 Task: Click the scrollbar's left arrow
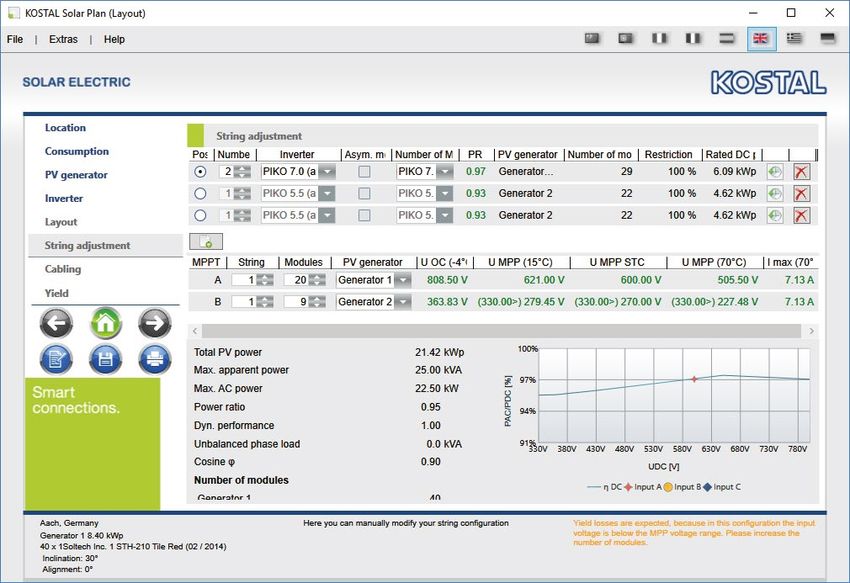(195, 331)
